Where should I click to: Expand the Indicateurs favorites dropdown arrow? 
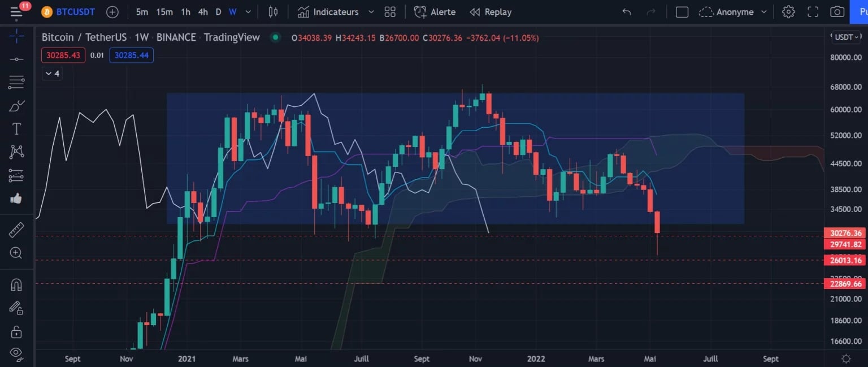(x=371, y=12)
